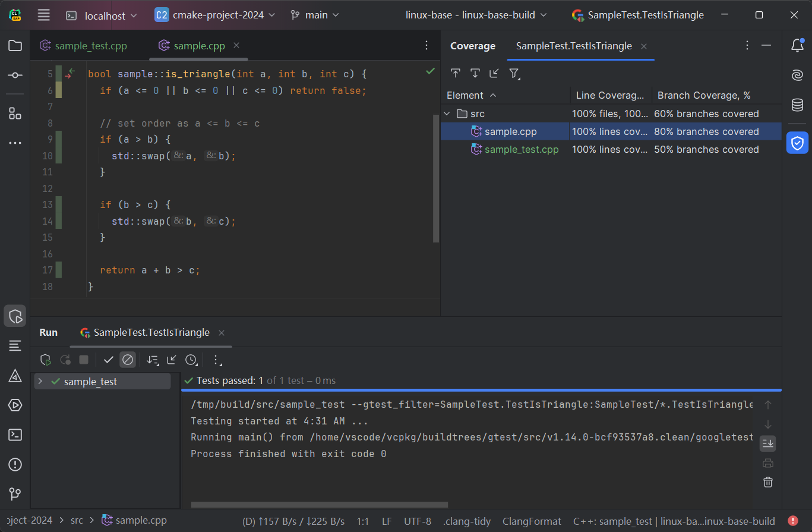The width and height of the screenshot is (812, 532).
Task: Click the LF line separator indicator
Action: click(x=387, y=521)
